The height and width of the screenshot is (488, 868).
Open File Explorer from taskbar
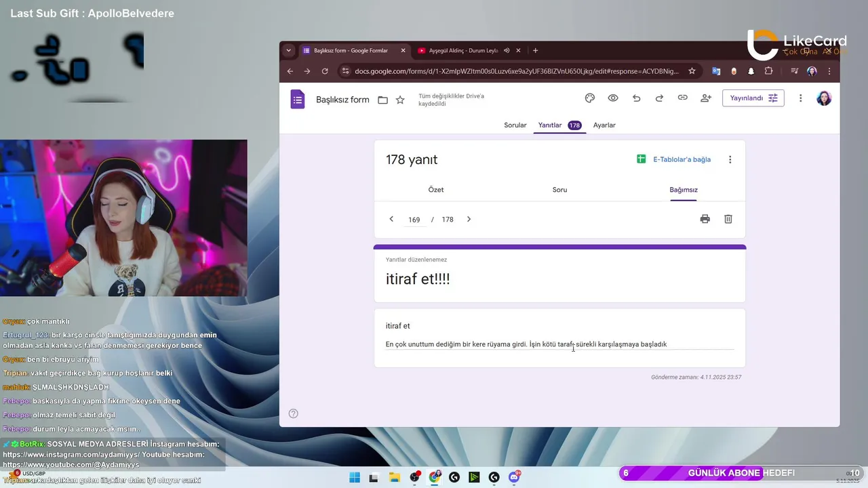[x=395, y=477]
